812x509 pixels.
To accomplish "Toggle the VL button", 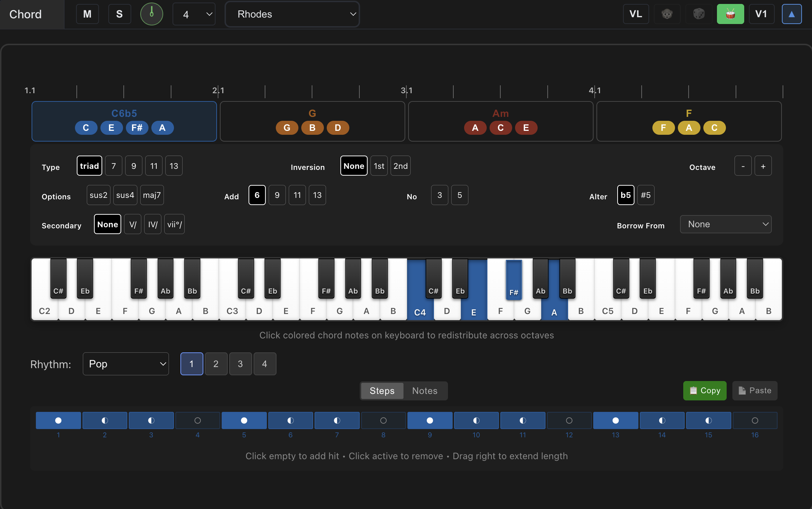I will 636,14.
